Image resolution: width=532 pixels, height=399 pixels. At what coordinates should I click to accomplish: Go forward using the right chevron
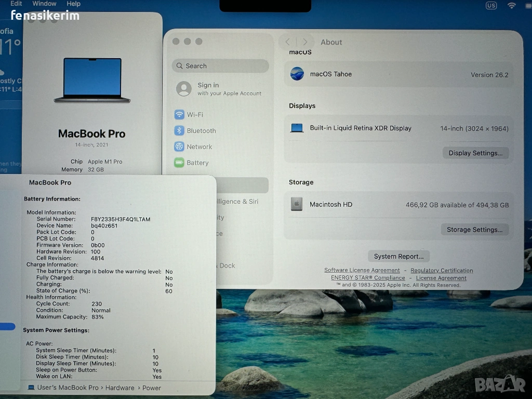click(305, 42)
